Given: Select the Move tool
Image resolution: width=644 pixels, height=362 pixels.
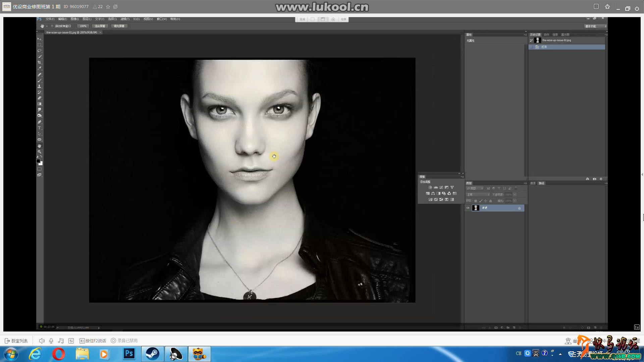Looking at the screenshot, I should coord(39,39).
